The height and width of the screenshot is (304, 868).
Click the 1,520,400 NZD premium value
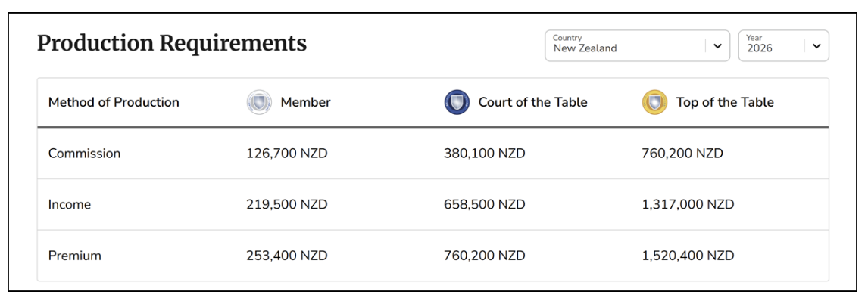click(687, 256)
